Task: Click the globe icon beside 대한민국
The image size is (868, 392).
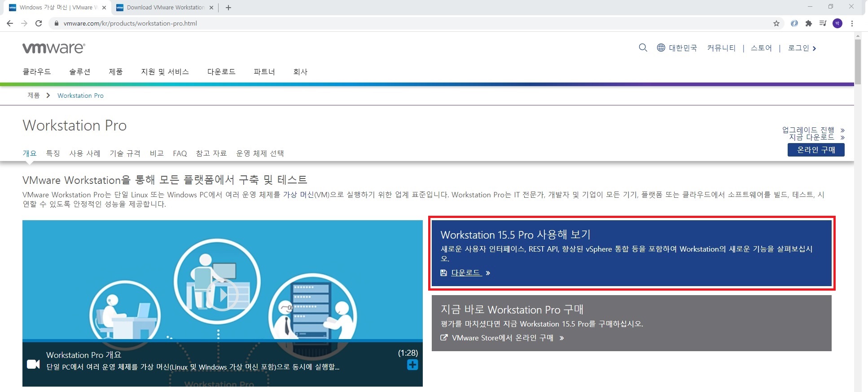Action: pyautogui.click(x=661, y=48)
